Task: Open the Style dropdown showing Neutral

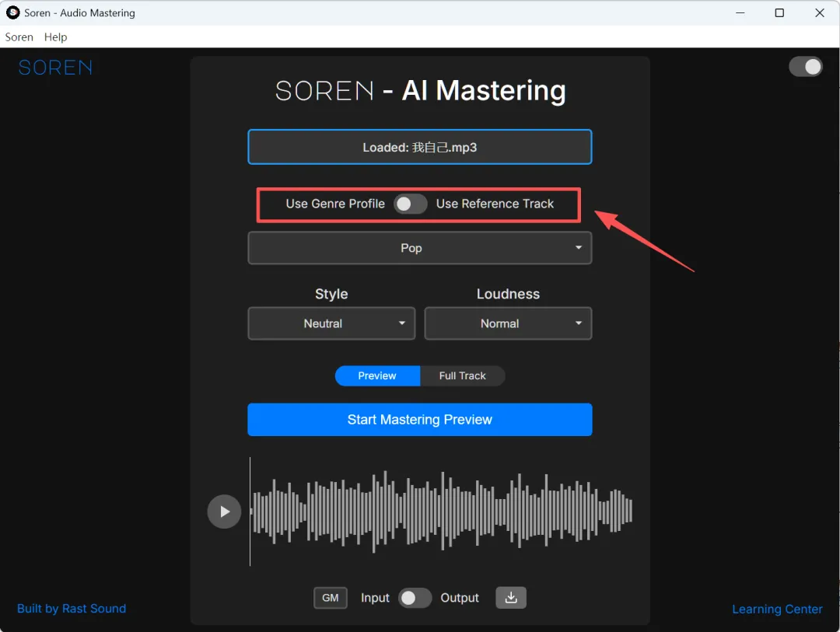Action: [x=331, y=323]
